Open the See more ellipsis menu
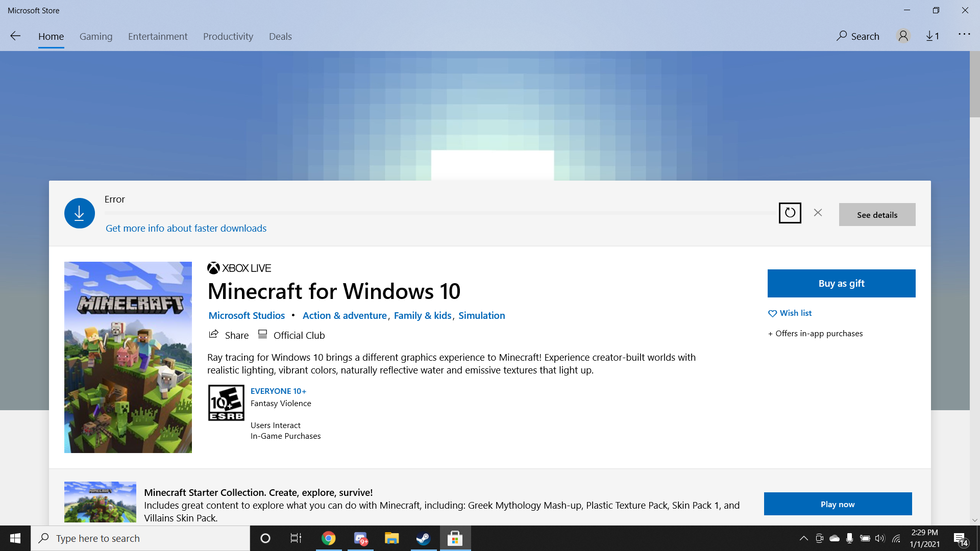The image size is (980, 551). pyautogui.click(x=964, y=34)
